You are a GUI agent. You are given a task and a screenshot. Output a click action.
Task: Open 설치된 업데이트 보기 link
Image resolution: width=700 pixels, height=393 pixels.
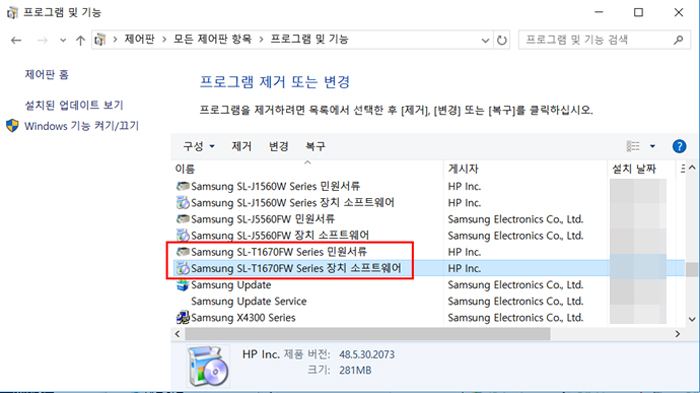click(x=74, y=105)
